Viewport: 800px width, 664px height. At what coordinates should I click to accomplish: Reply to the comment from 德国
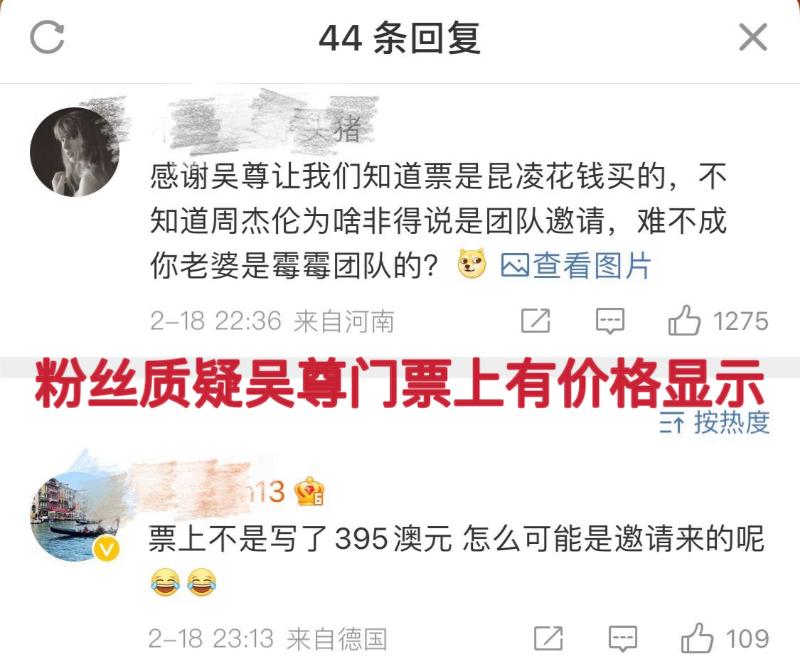623,638
